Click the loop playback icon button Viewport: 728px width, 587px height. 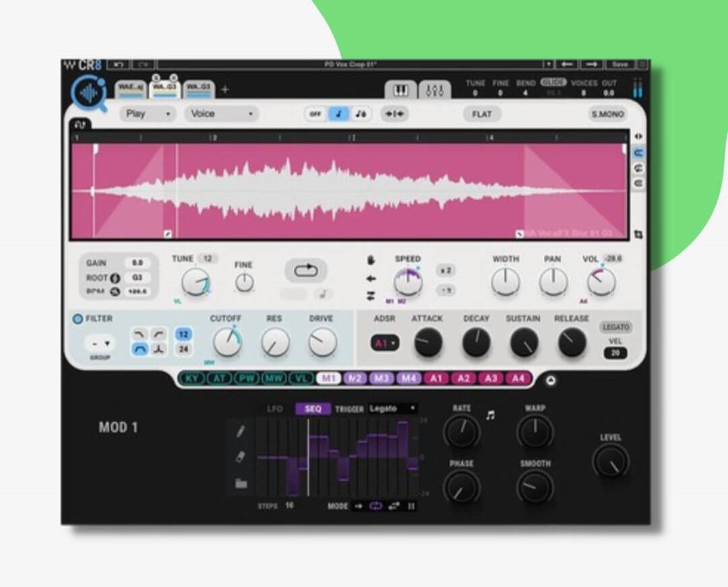click(305, 270)
